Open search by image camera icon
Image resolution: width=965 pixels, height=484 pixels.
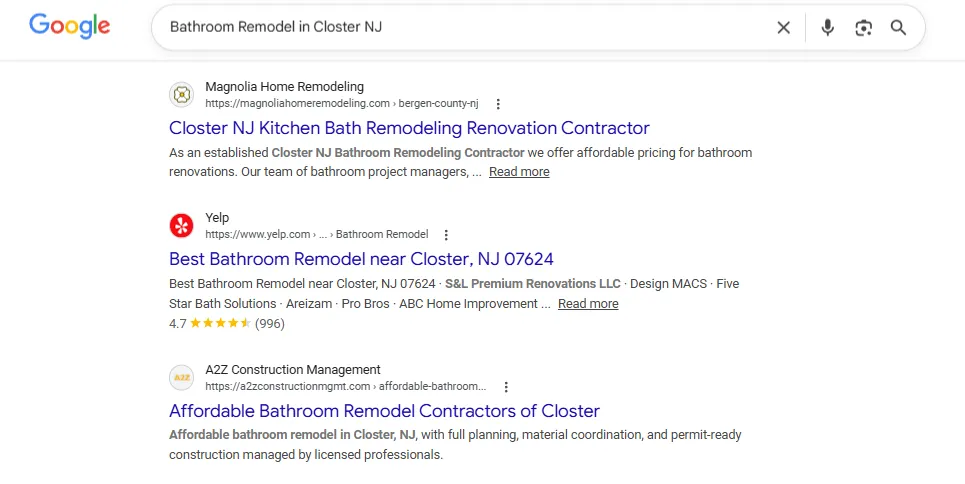click(863, 28)
